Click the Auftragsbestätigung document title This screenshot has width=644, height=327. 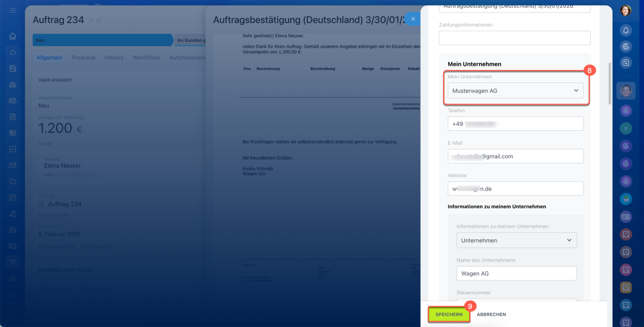pos(309,20)
